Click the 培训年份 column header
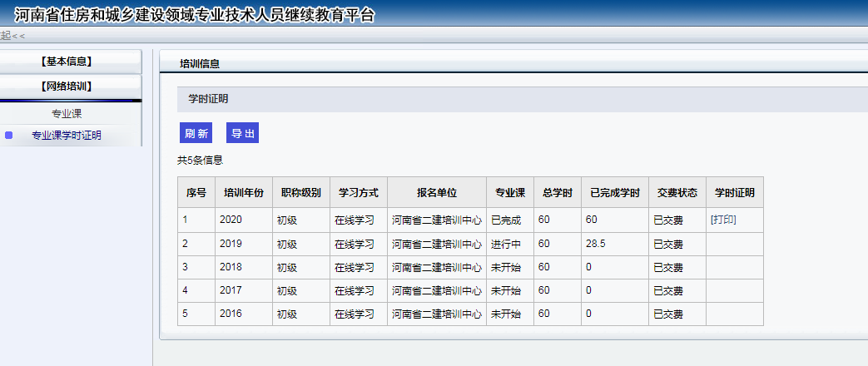 pos(244,192)
